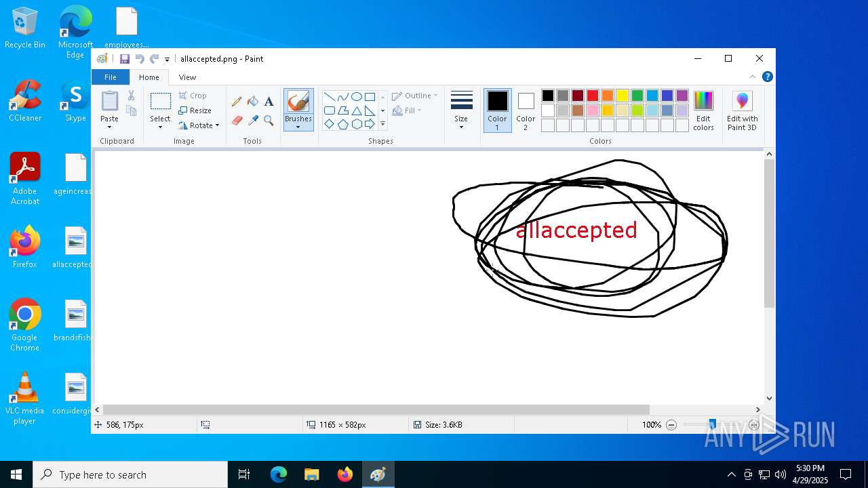Select the Pencil tool
Image resolution: width=868 pixels, height=488 pixels.
click(237, 102)
